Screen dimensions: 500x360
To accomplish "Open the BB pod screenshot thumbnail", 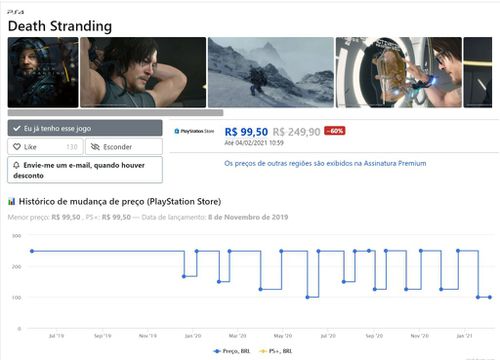I will point(399,72).
